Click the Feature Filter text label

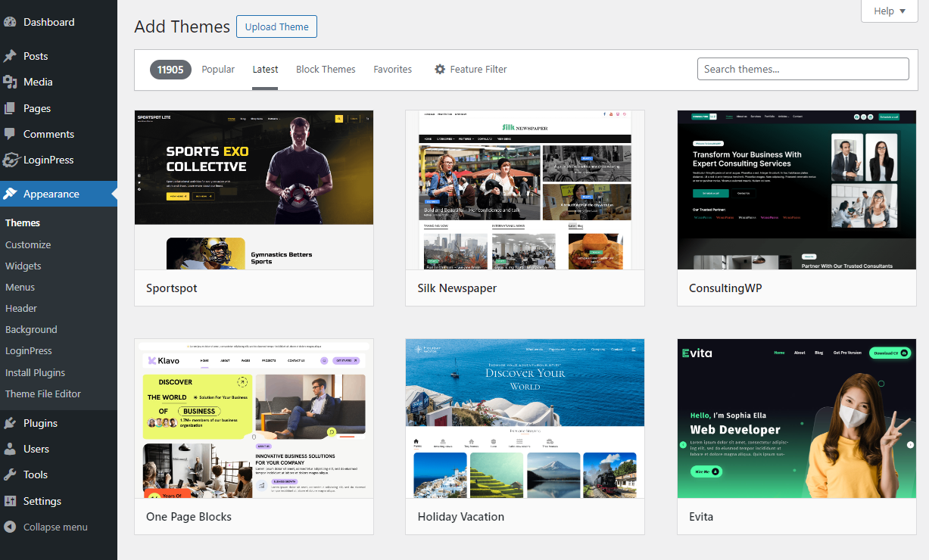(479, 69)
